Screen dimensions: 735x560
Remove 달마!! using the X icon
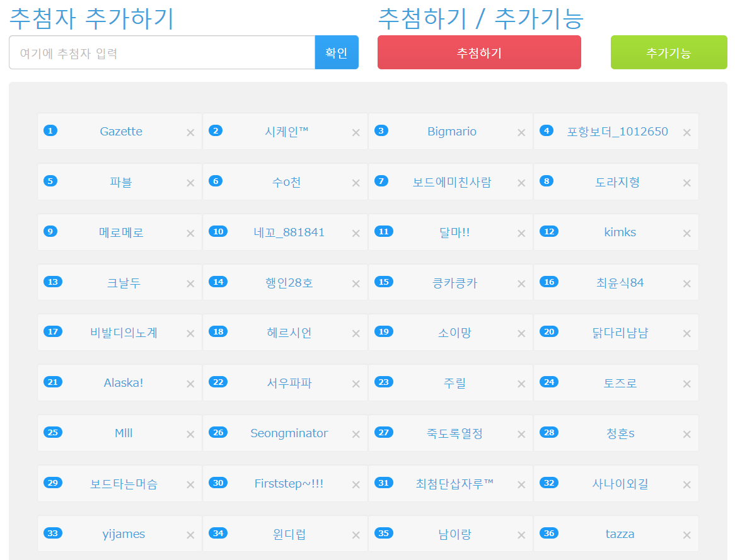(521, 233)
